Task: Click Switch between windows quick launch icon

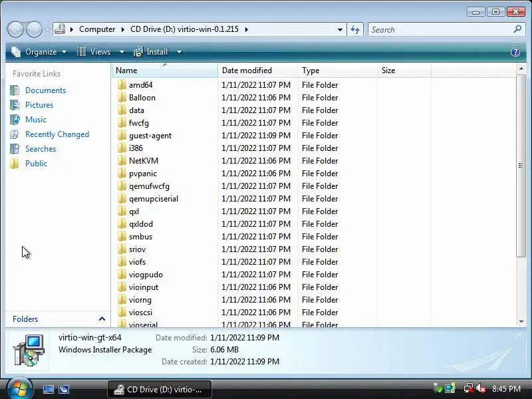Action: (x=64, y=389)
